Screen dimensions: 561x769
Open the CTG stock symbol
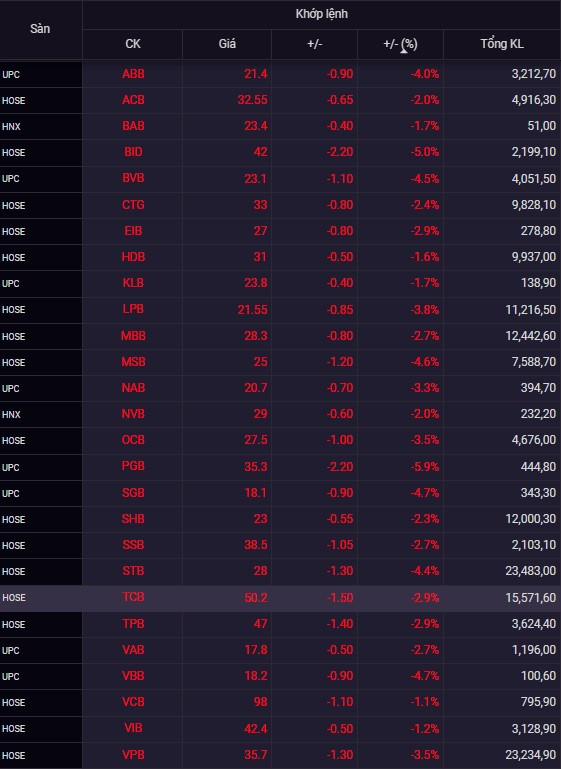pyautogui.click(x=133, y=205)
